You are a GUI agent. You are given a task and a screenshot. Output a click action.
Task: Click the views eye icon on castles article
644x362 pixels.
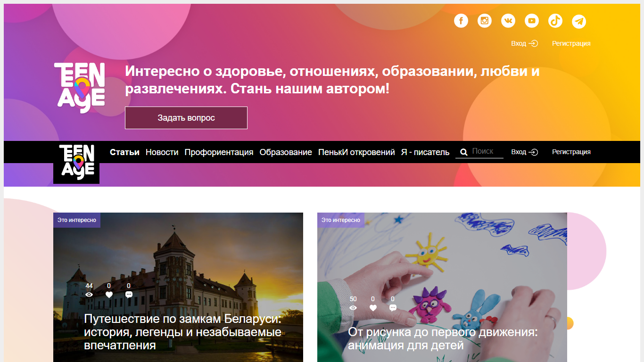click(89, 295)
